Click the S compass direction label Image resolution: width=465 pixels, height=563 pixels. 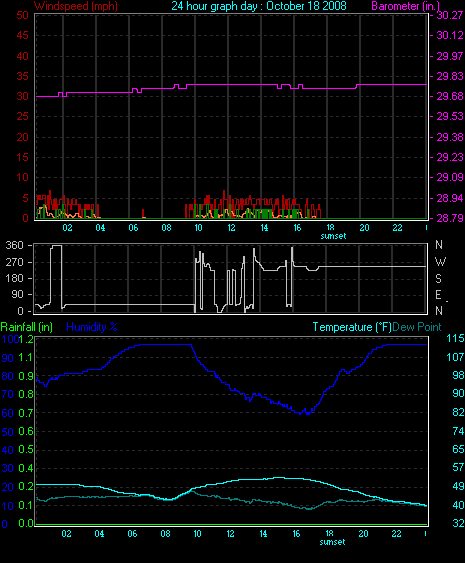(438, 279)
